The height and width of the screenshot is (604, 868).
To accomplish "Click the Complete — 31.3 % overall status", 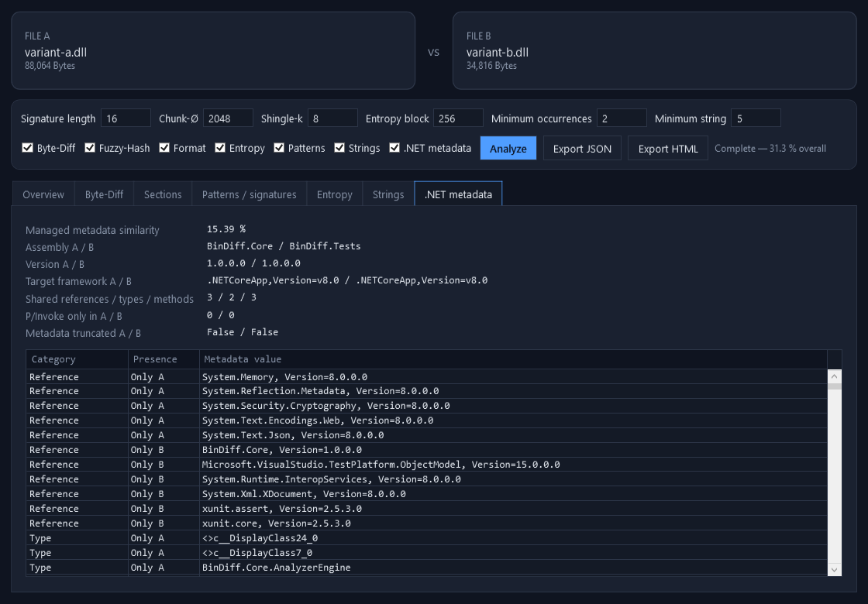I will [x=770, y=148].
